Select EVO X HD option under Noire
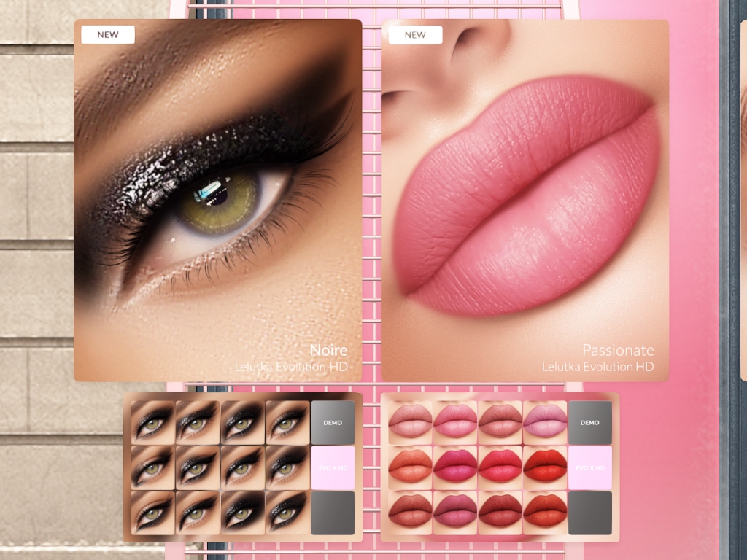 (333, 467)
